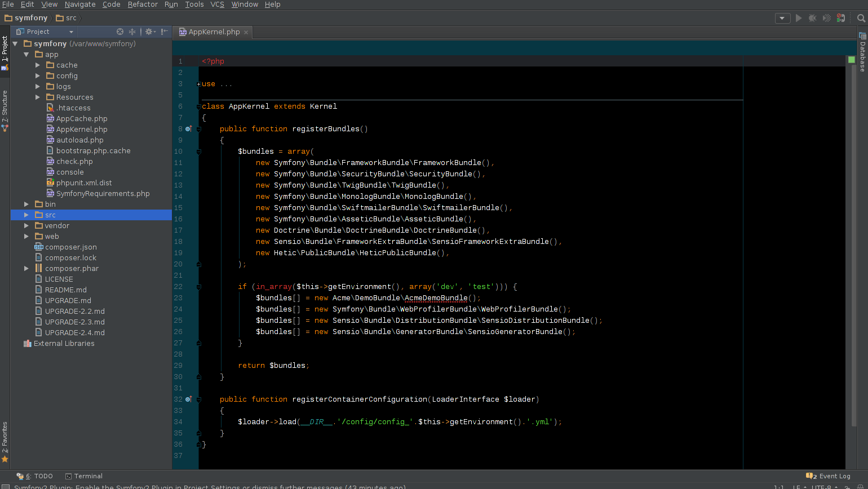Expand folded use statements on line 3
868x489 pixels.
coord(198,84)
